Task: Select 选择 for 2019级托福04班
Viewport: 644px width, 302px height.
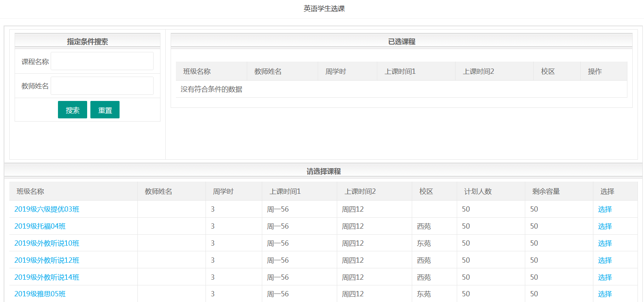Action: point(605,226)
